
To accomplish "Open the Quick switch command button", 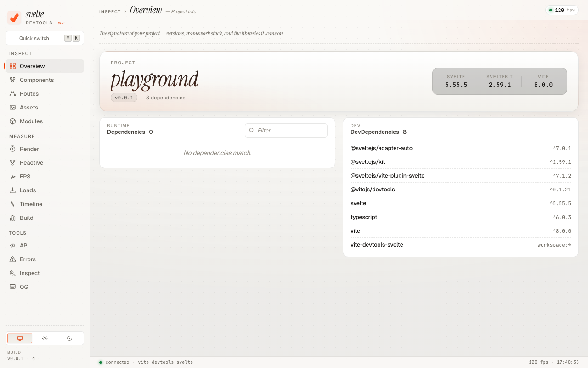I will pyautogui.click(x=45, y=38).
